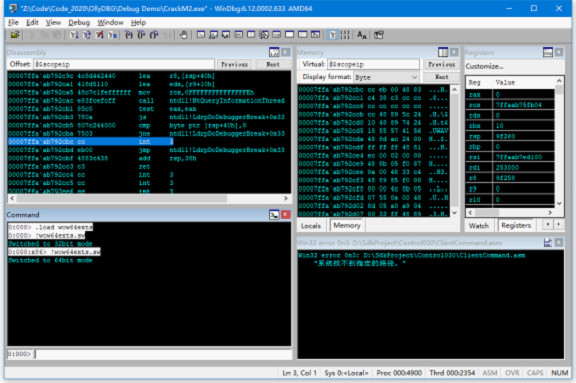Click the Registers list horizontal scrollbar
This screenshot has height=383, width=576.
click(511, 212)
